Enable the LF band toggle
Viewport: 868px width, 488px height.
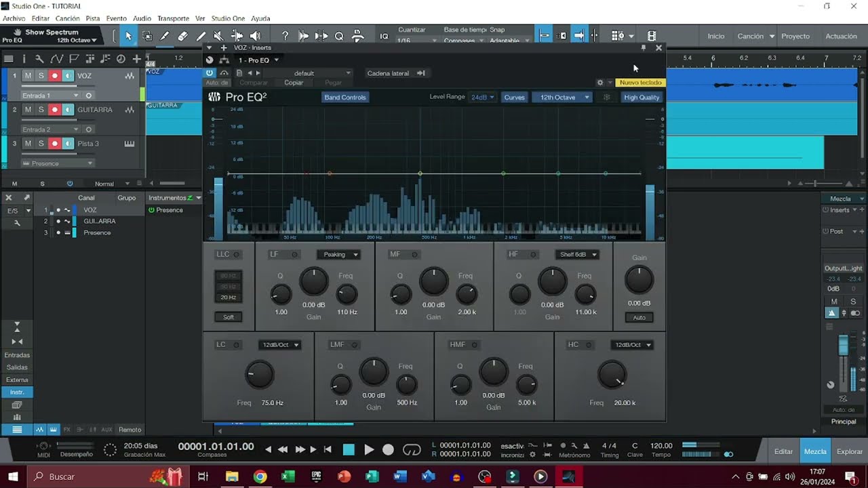point(294,255)
